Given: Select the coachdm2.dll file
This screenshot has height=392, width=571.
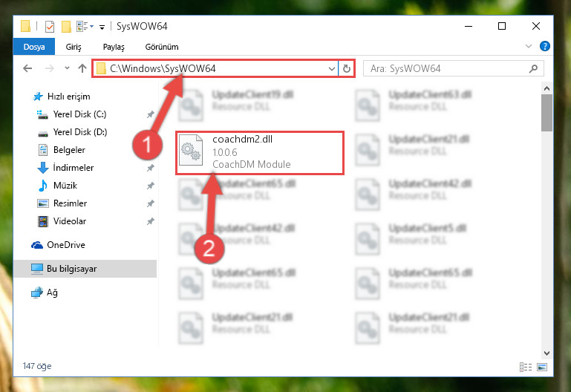Looking at the screenshot, I should [x=260, y=153].
